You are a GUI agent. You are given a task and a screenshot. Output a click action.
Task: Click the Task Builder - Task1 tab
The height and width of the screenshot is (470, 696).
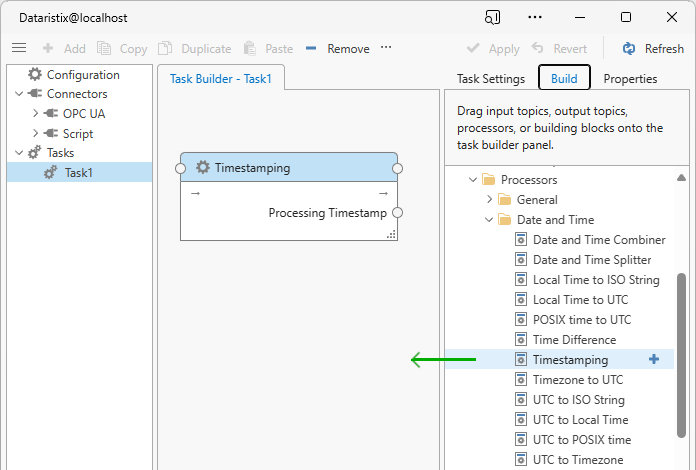click(221, 79)
